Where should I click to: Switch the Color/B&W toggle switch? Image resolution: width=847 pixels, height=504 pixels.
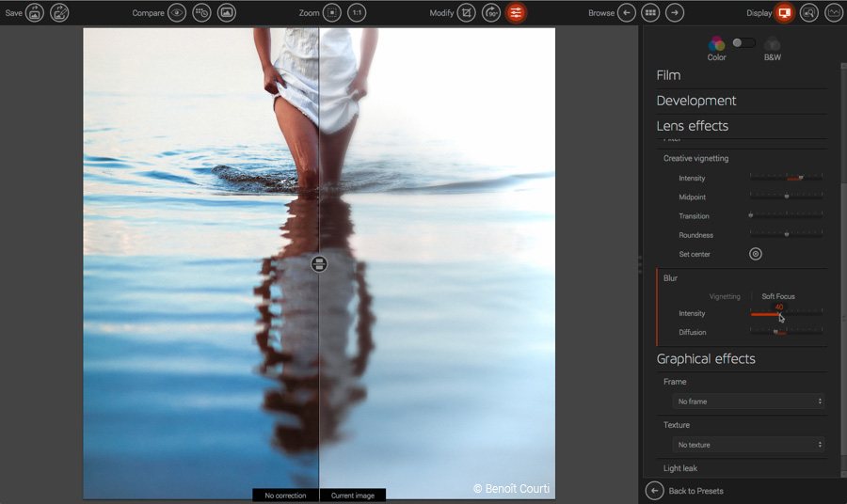[743, 42]
